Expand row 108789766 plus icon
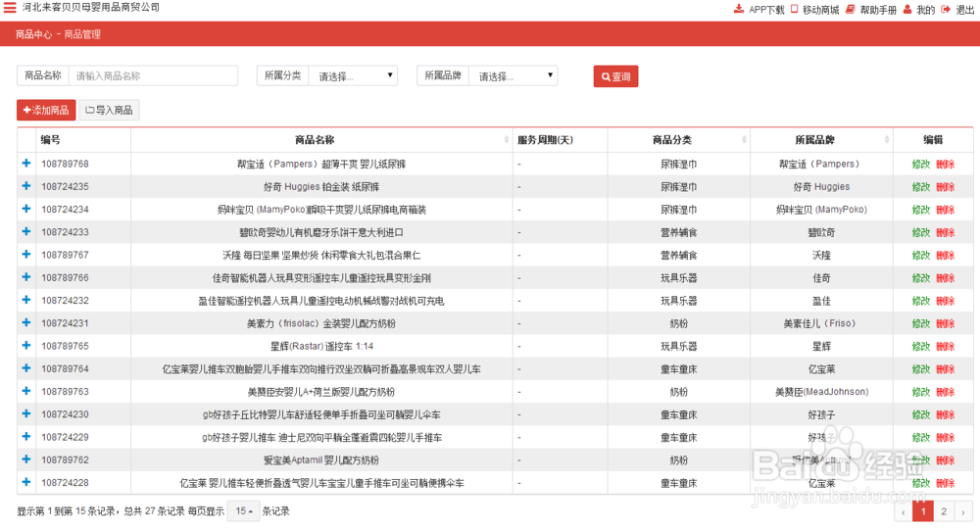 pos(26,277)
